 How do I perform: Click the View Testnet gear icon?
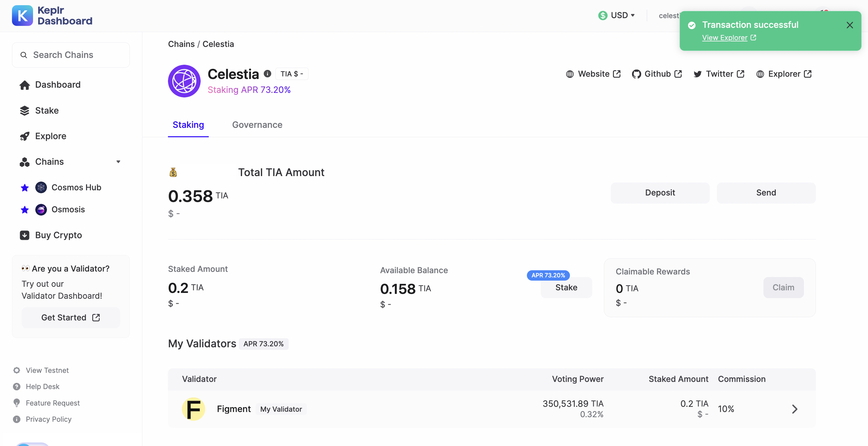tap(17, 370)
